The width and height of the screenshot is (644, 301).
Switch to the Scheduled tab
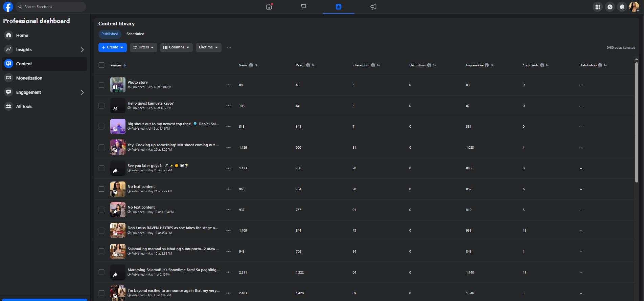[x=135, y=34]
